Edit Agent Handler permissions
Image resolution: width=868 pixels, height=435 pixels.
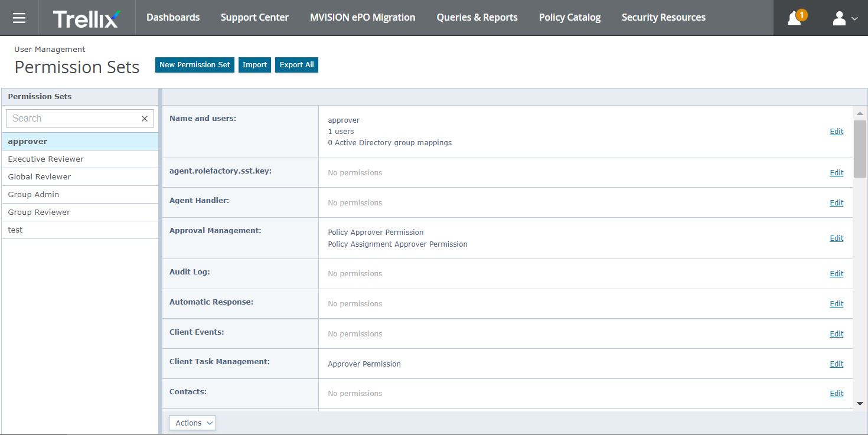[836, 203]
